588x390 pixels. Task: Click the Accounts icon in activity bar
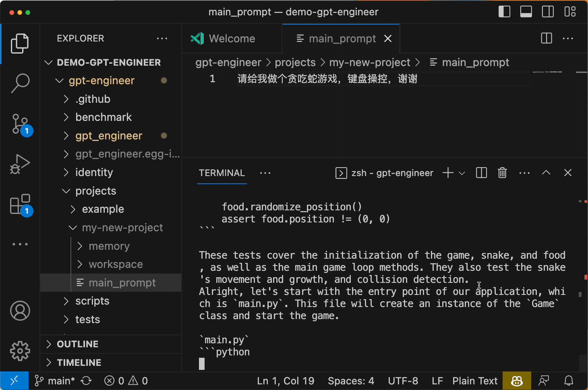(x=20, y=311)
